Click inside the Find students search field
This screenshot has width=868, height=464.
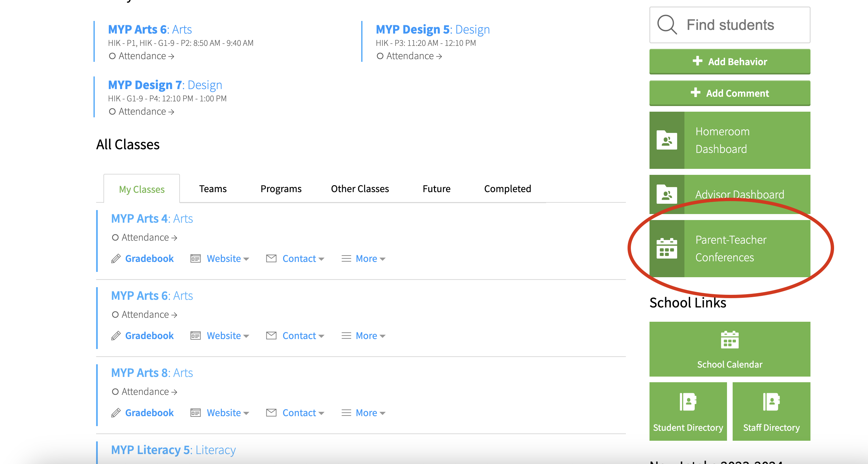[735, 25]
